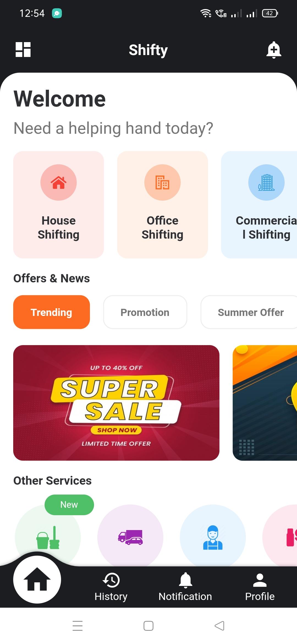This screenshot has height=644, width=297.
Task: Select the Promotion filter chip
Action: [145, 312]
